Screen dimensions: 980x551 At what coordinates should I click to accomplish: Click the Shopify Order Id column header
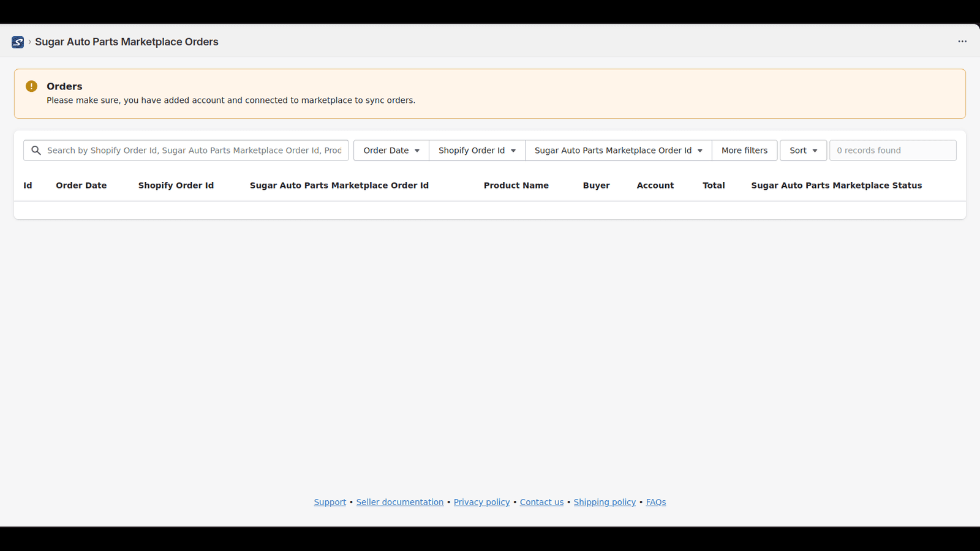(176, 186)
